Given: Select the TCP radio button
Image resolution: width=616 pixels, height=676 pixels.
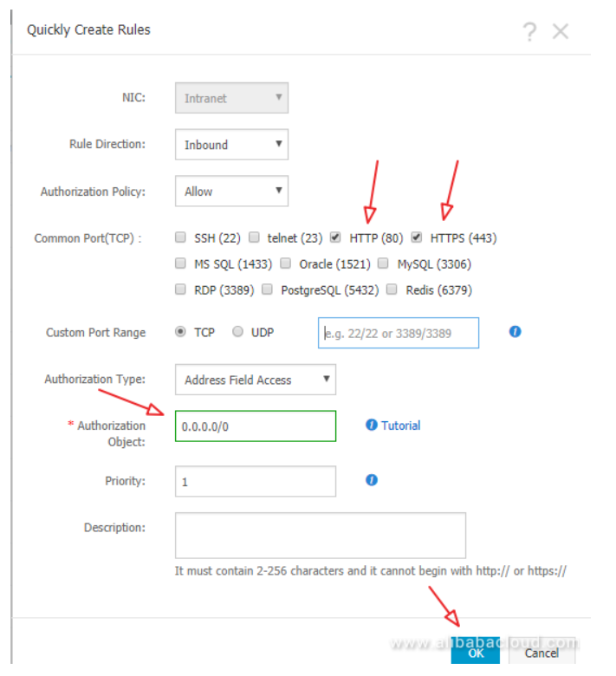Looking at the screenshot, I should tap(180, 331).
